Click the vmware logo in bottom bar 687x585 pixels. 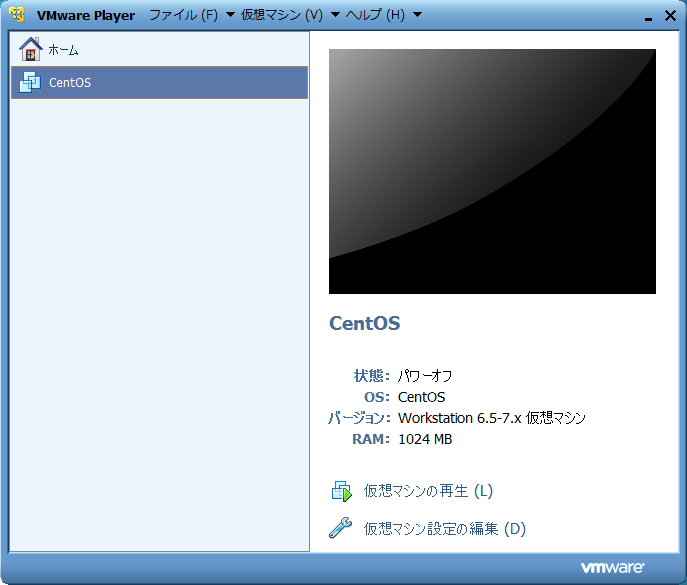612,567
